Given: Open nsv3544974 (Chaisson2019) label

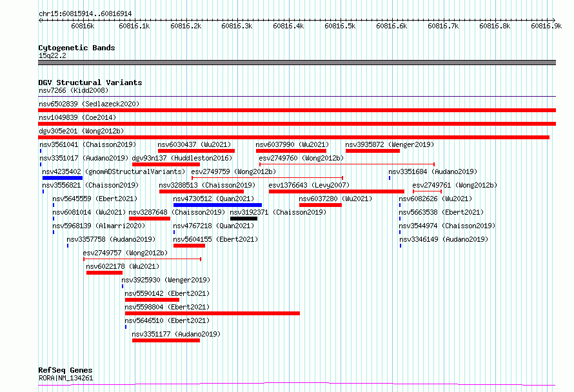Looking at the screenshot, I should [447, 226].
